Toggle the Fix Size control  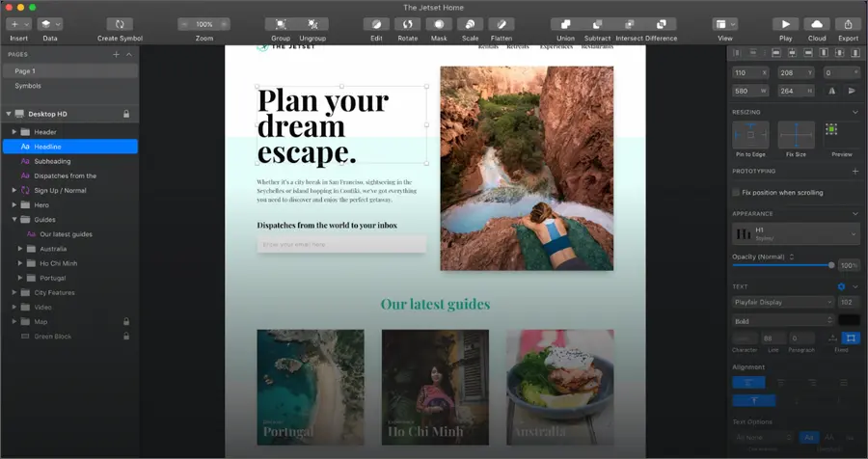[796, 135]
